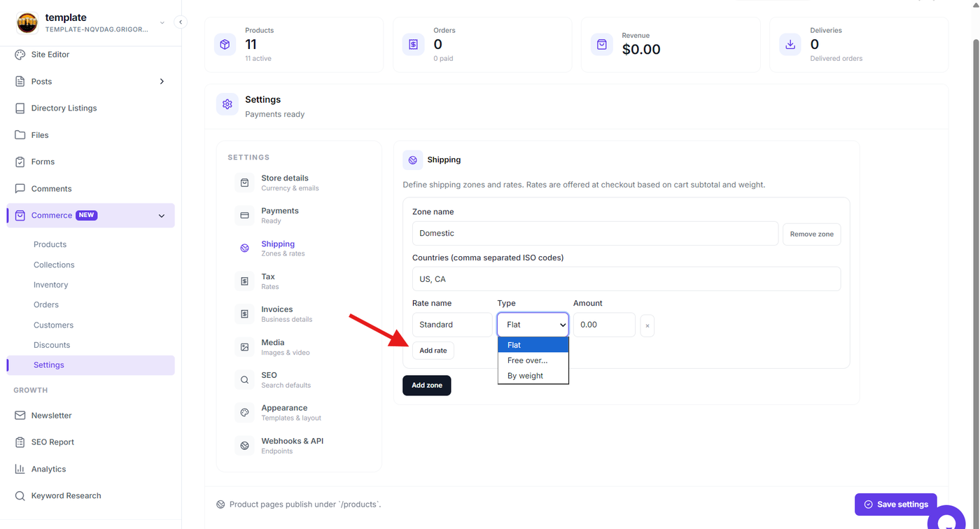Click the Products cube icon in stats

click(x=225, y=44)
